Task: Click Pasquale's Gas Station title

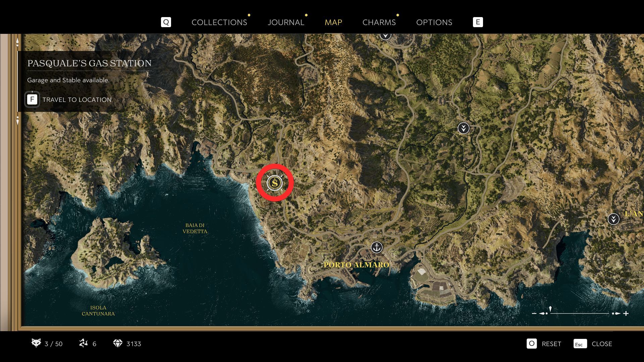Action: coord(89,63)
